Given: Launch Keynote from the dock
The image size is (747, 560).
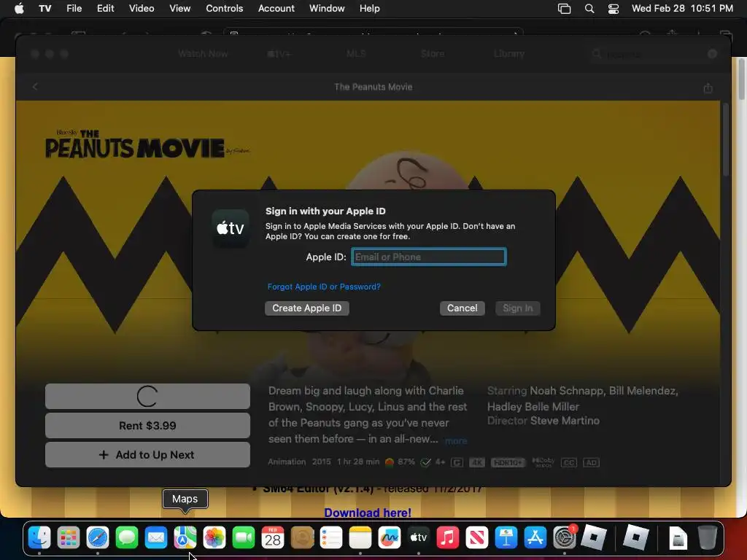Looking at the screenshot, I should tap(506, 538).
